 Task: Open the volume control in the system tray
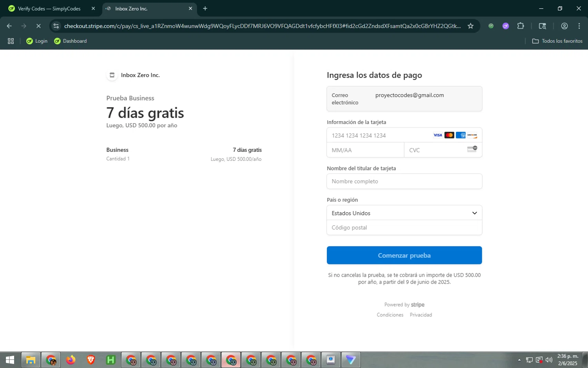point(549,360)
